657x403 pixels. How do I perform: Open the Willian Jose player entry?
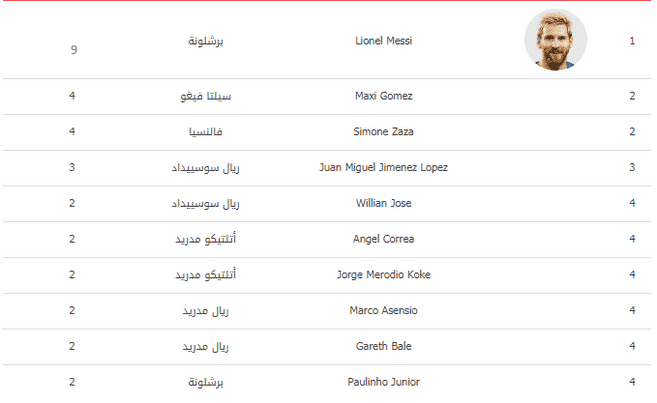(383, 203)
